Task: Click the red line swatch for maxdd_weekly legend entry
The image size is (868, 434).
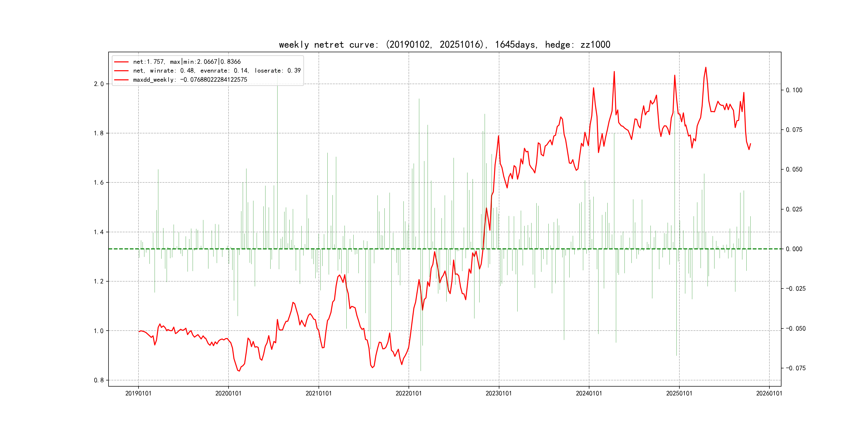Action: 121,80
